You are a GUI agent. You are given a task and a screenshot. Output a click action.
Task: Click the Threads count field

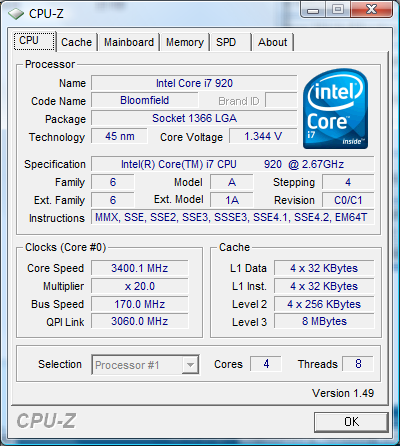point(358,364)
